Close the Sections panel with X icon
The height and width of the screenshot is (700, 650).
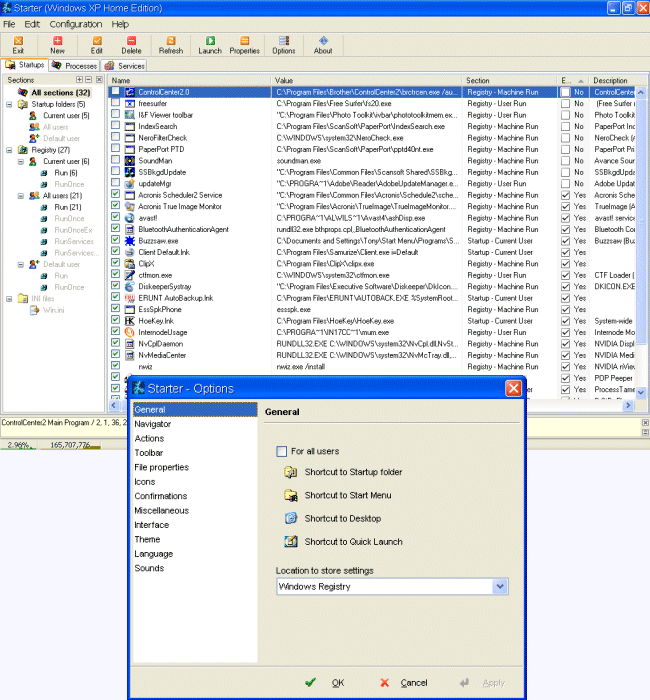pyautogui.click(x=99, y=79)
